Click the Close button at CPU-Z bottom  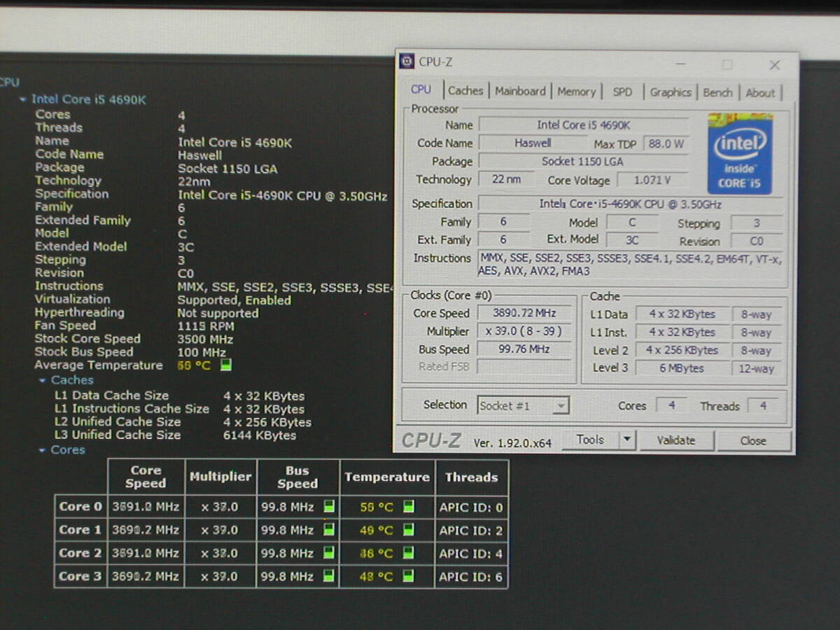click(753, 441)
